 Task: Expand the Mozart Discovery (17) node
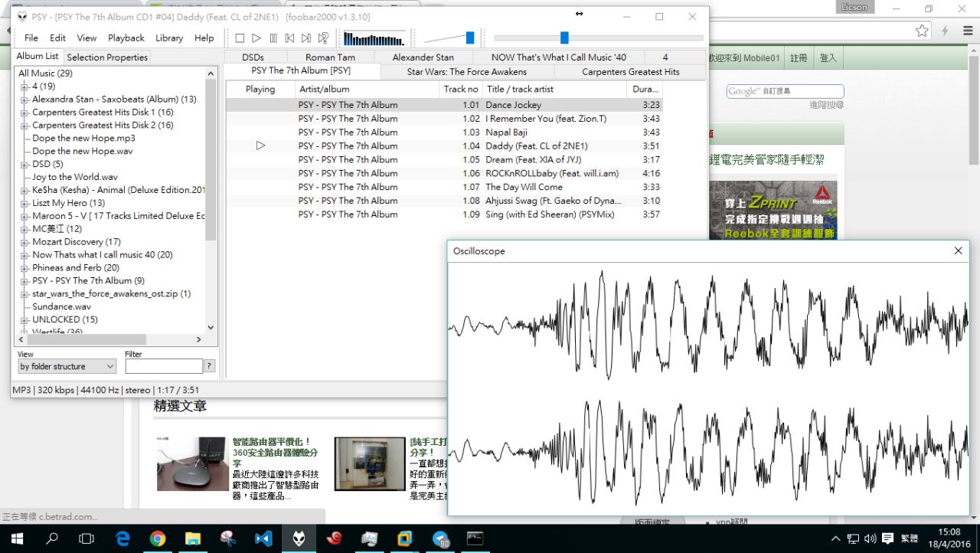coord(24,242)
